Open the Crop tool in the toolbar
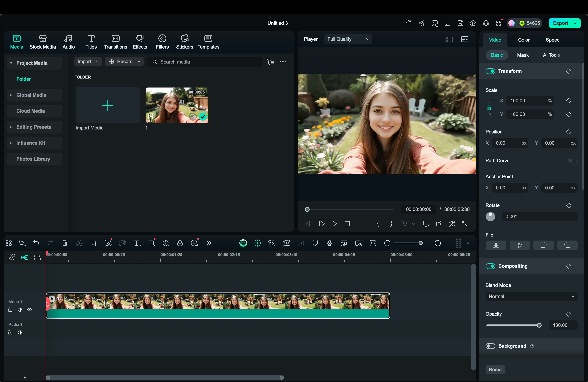This screenshot has width=588, height=382. (x=94, y=243)
